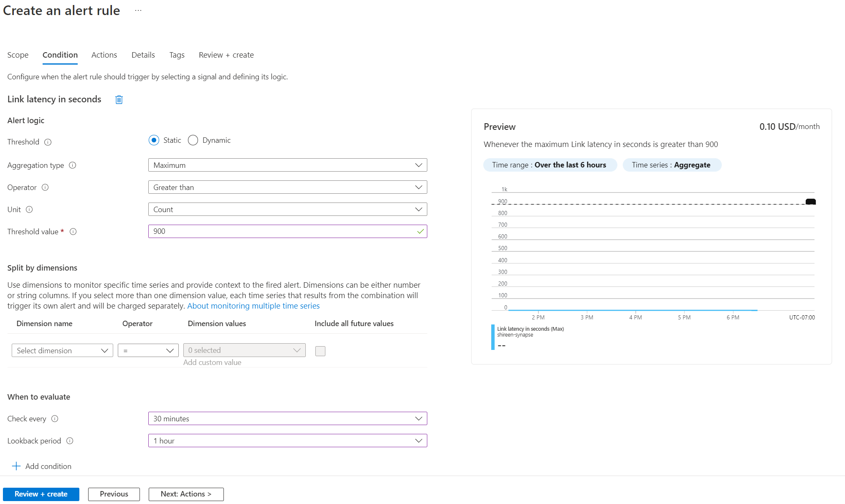Screen dimensions: 845x504
Task: Click the Threshold value info icon
Action: point(73,232)
